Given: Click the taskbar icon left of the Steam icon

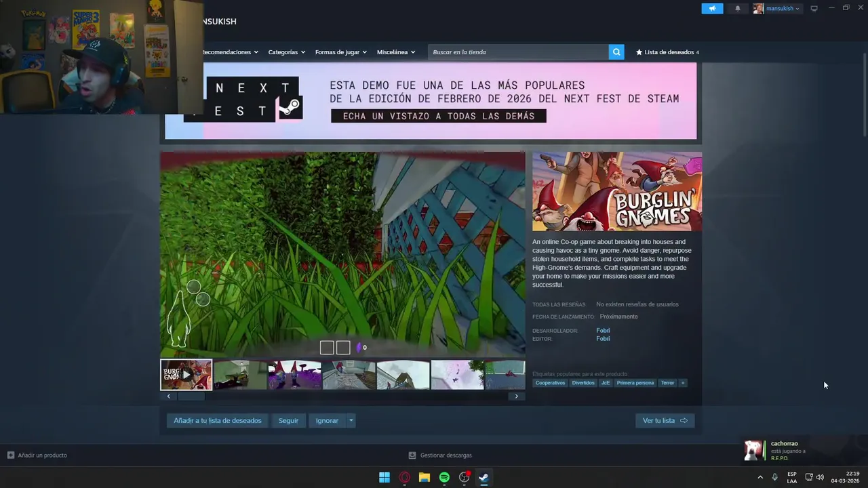Looking at the screenshot, I should [465, 477].
